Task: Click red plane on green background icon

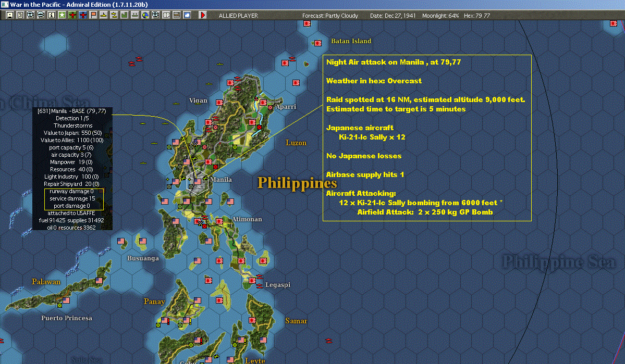Action: click(72, 15)
